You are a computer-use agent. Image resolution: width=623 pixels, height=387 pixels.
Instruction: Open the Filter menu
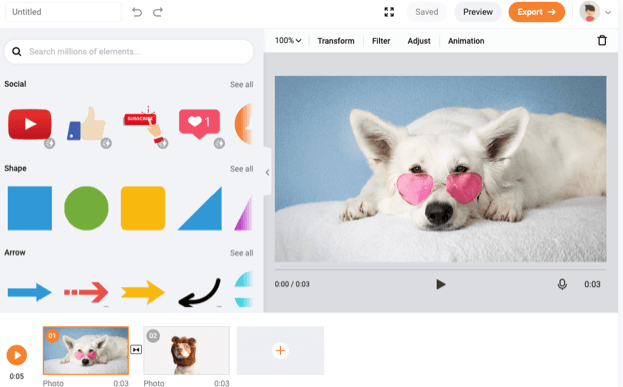click(381, 41)
